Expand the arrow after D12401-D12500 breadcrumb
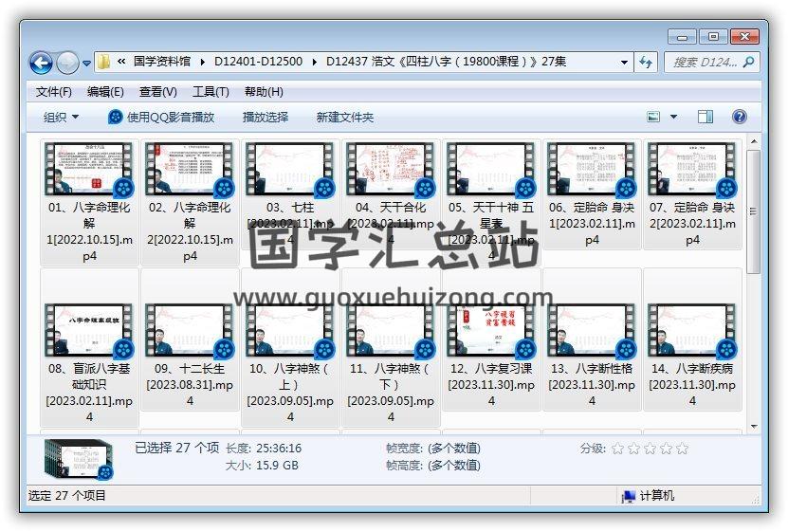 click(x=315, y=62)
